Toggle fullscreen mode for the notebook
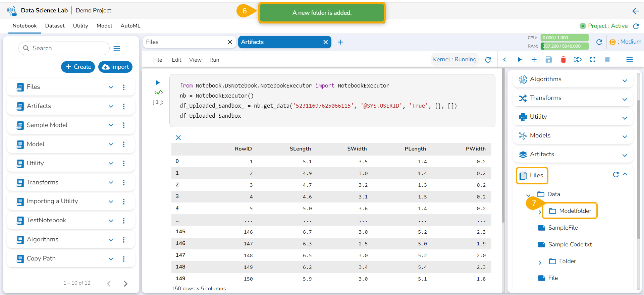The width and height of the screenshot is (644, 295). pyautogui.click(x=593, y=60)
